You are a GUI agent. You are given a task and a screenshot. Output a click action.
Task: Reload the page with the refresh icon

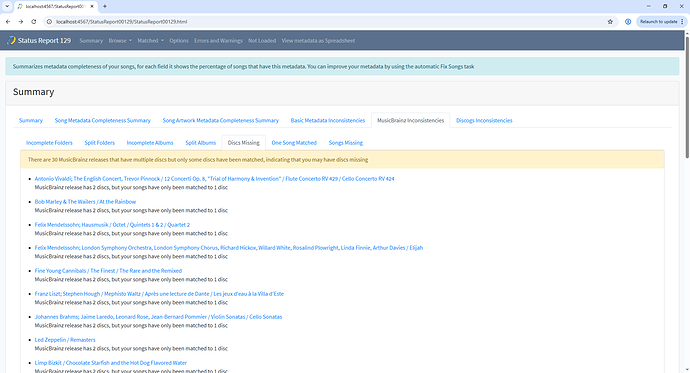point(33,22)
